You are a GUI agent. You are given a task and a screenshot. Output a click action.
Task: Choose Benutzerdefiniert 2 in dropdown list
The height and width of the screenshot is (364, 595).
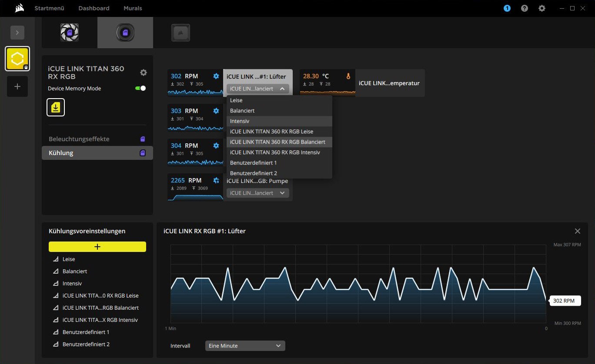279,173
